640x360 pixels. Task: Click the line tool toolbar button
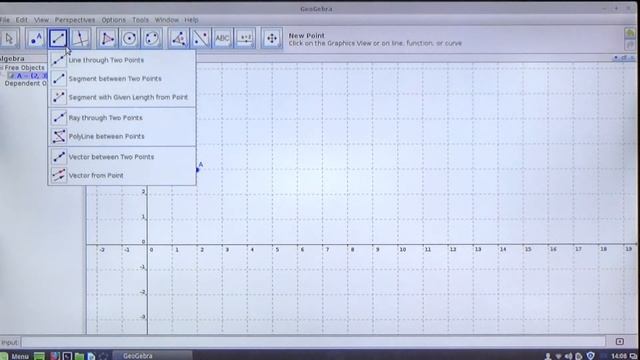58,38
